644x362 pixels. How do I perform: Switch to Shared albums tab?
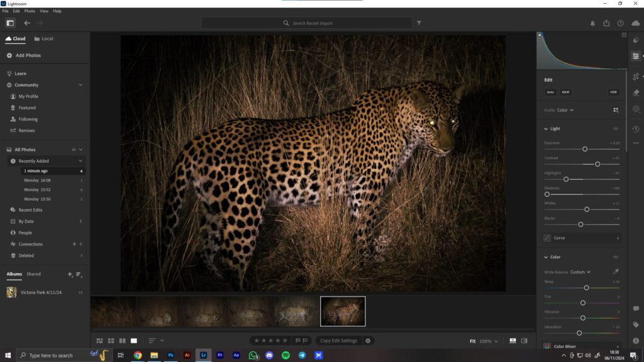(x=34, y=274)
